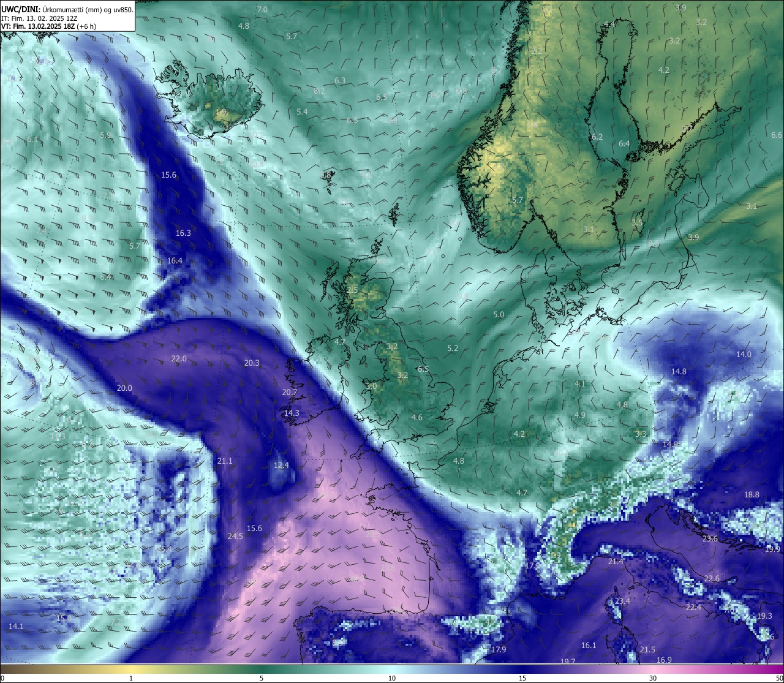Click the 20.0 value label
The width and height of the screenshot is (784, 683).
(x=124, y=388)
